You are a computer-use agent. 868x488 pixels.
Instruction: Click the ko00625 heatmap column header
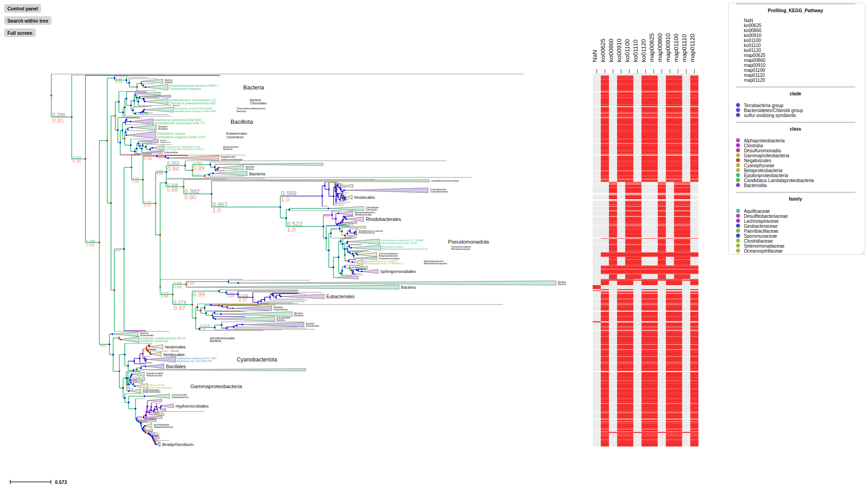pyautogui.click(x=603, y=50)
